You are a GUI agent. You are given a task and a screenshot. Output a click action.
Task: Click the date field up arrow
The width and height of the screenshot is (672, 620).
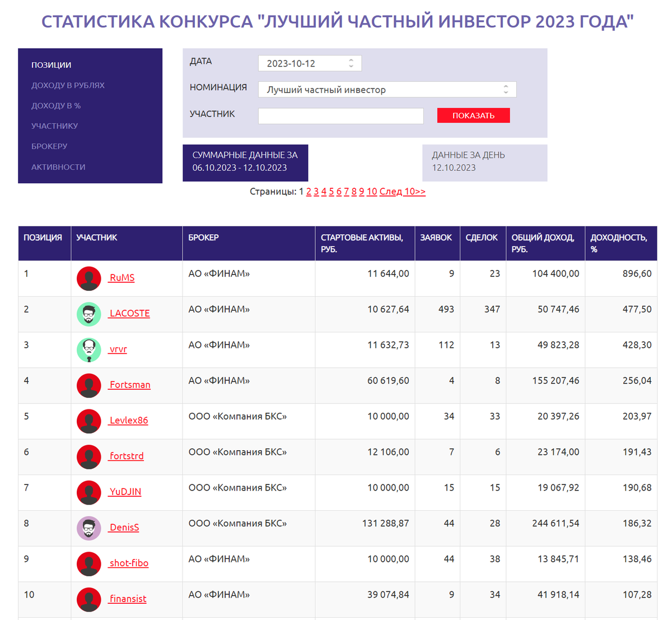351,60
